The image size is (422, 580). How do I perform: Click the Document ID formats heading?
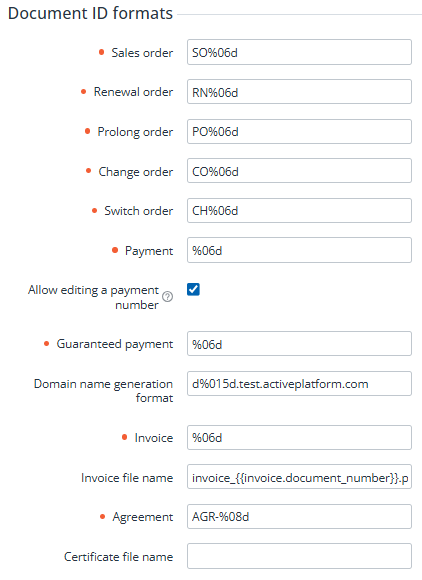click(90, 13)
